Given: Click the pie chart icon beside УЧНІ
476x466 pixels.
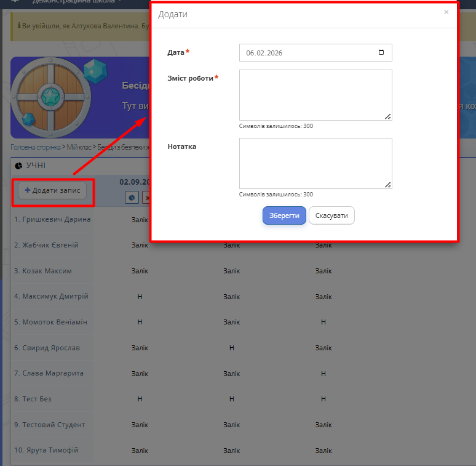Looking at the screenshot, I should (x=18, y=166).
